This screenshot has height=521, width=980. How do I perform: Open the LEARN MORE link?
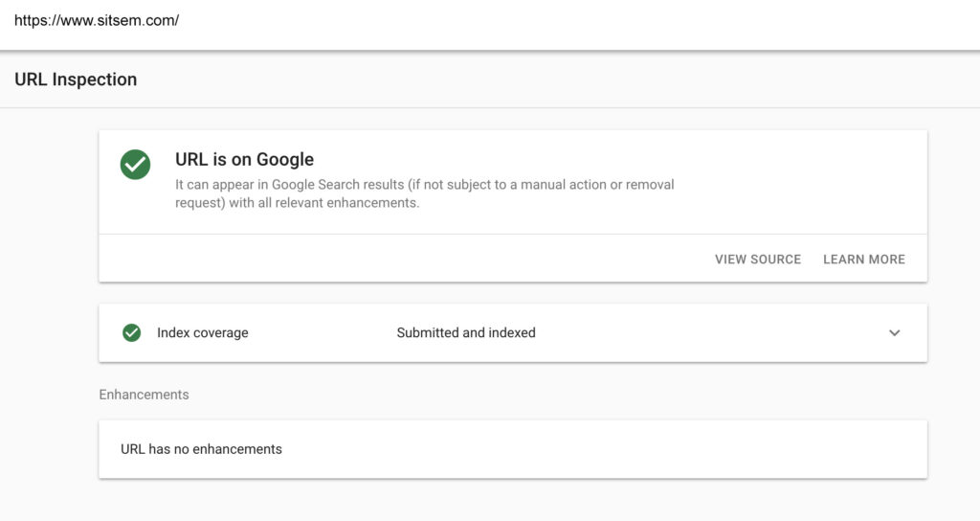pyautogui.click(x=864, y=259)
